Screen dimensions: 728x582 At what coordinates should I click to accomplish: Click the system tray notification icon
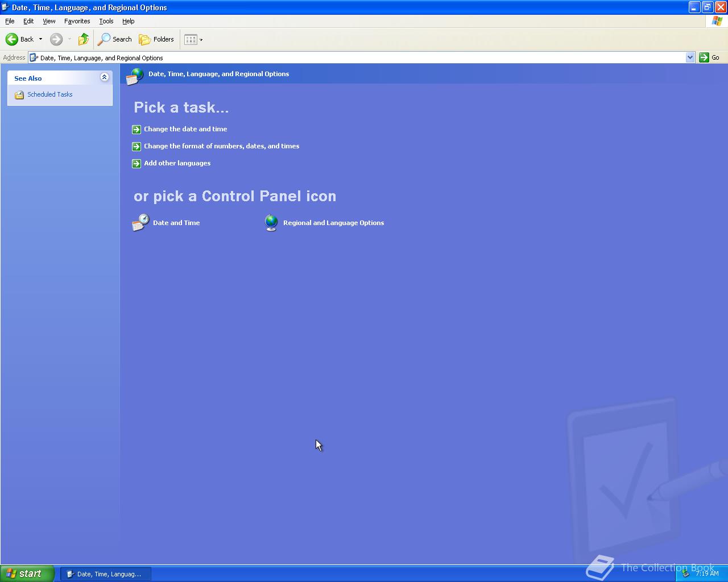tap(686, 573)
